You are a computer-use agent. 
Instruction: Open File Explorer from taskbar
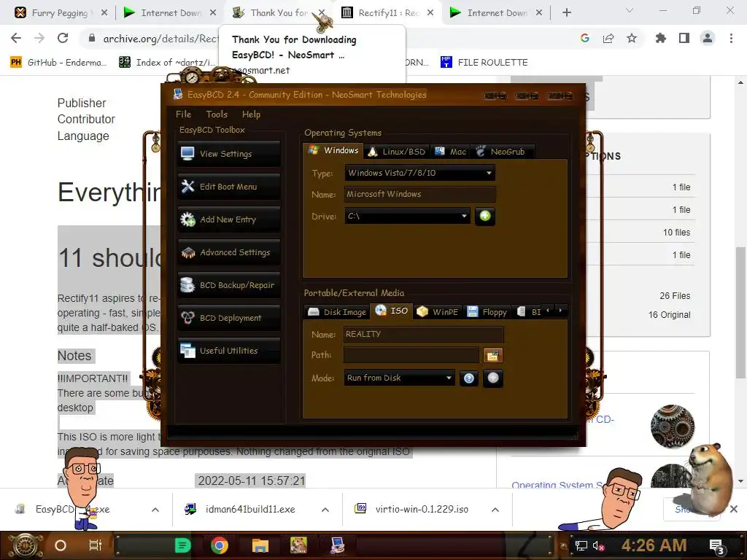click(260, 545)
